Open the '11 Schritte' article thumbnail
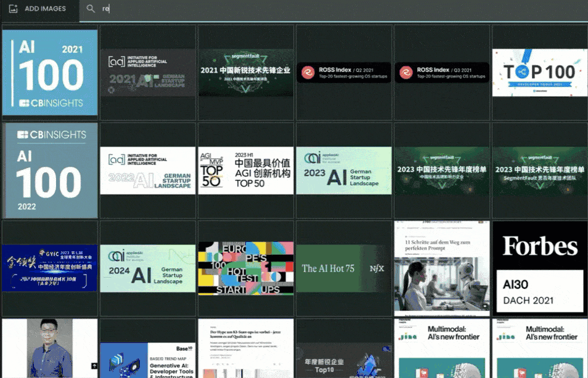 point(442,268)
